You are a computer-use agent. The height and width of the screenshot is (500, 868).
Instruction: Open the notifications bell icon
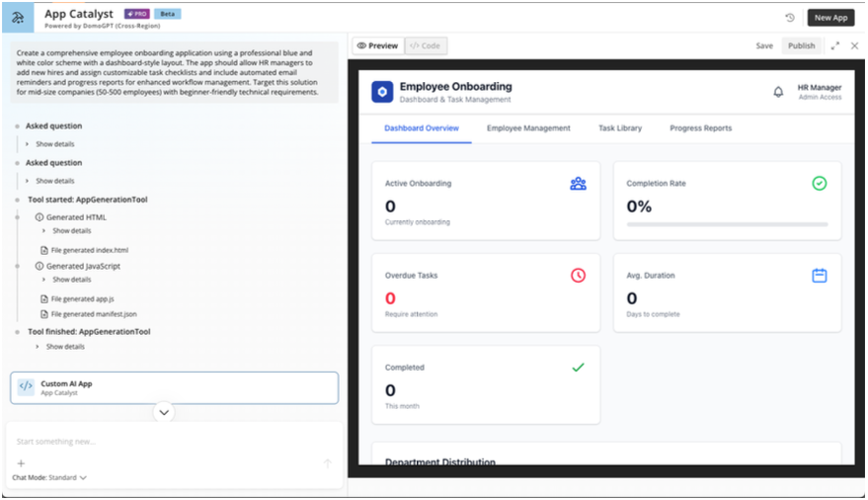pyautogui.click(x=778, y=92)
